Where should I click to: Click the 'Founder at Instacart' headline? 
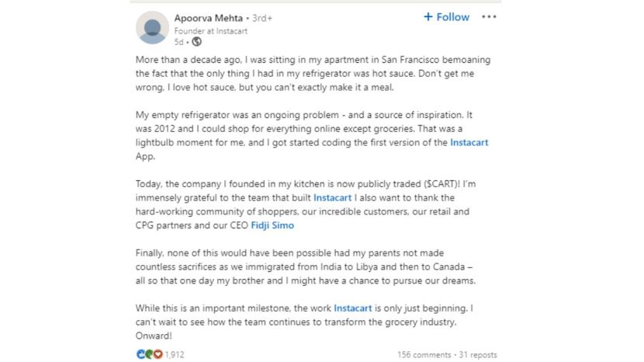(211, 31)
